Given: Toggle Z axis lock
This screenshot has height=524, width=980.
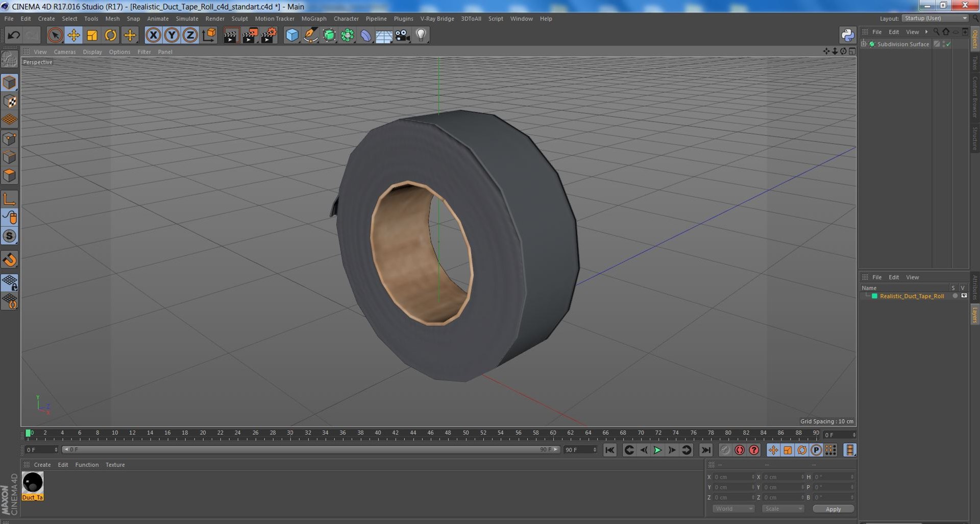Looking at the screenshot, I should [x=190, y=35].
